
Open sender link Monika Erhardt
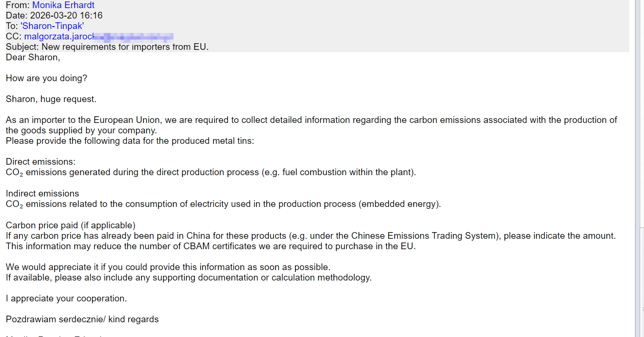coord(63,5)
